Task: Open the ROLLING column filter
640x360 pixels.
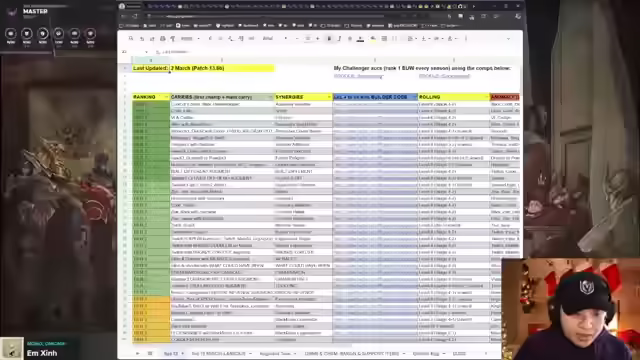Action: (487, 97)
